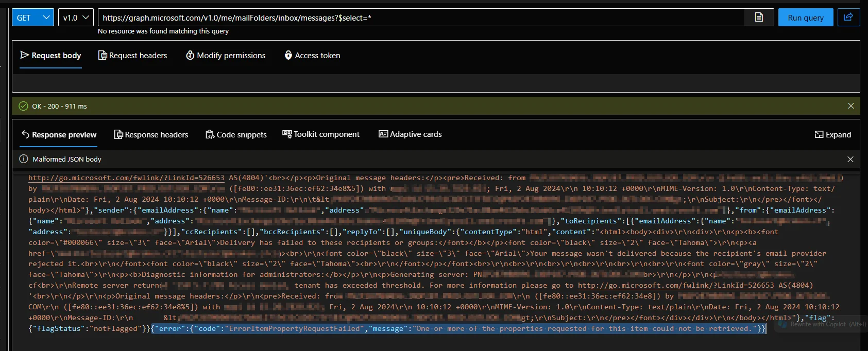
Task: Open the Response headers tab
Action: 151,135
